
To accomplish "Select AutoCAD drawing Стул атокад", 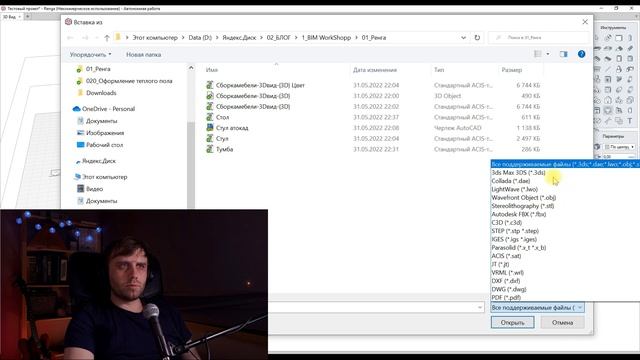I will coord(232,128).
